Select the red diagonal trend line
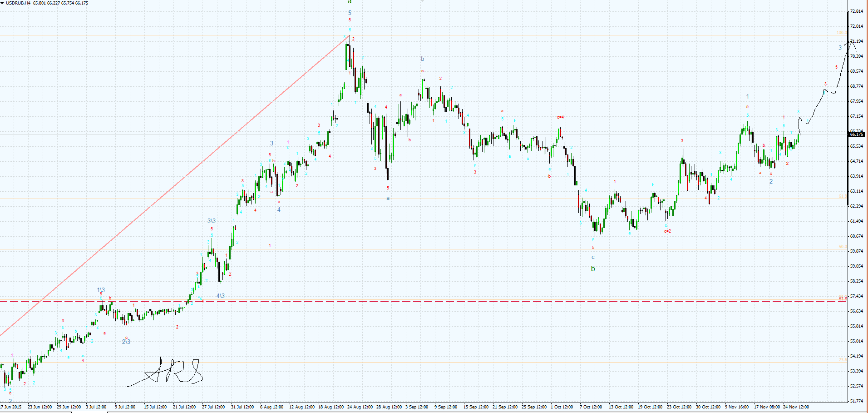 (x=175, y=185)
